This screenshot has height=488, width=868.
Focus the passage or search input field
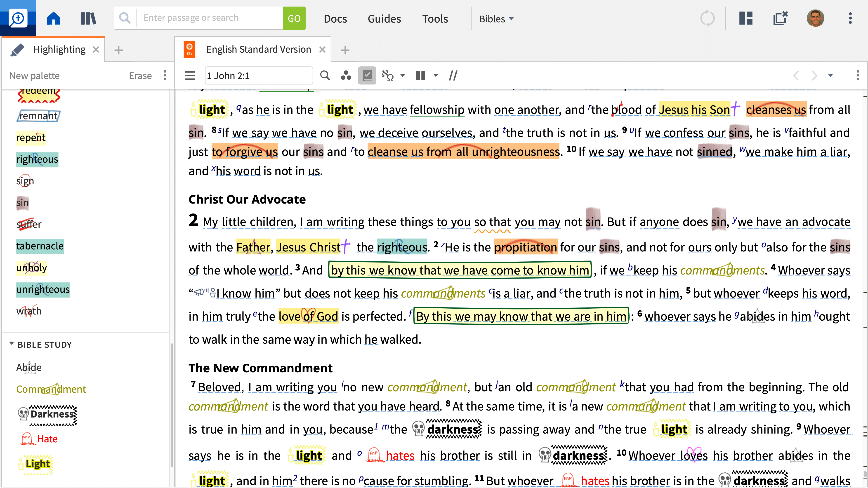tap(210, 18)
